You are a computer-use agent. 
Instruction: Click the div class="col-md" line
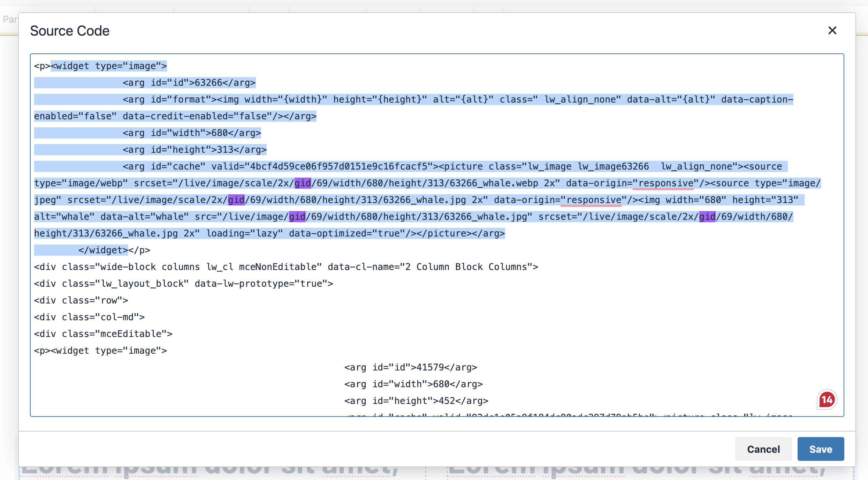point(89,317)
